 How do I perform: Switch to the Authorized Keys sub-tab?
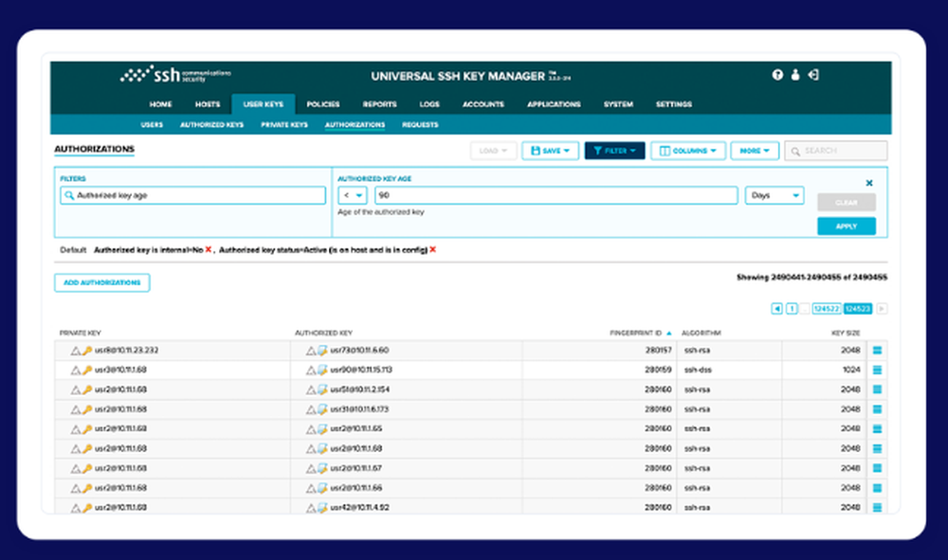click(x=211, y=124)
